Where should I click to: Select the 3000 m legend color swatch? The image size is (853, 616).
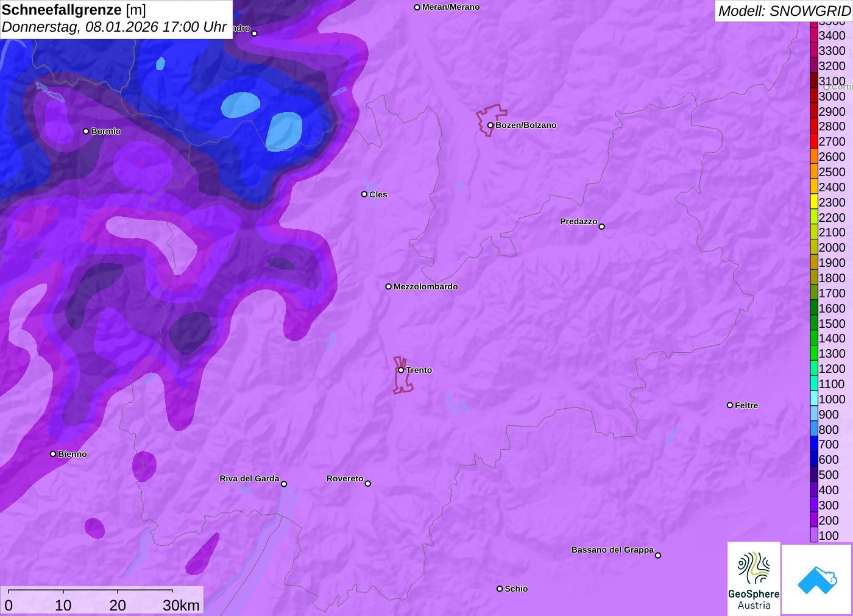coord(814,96)
